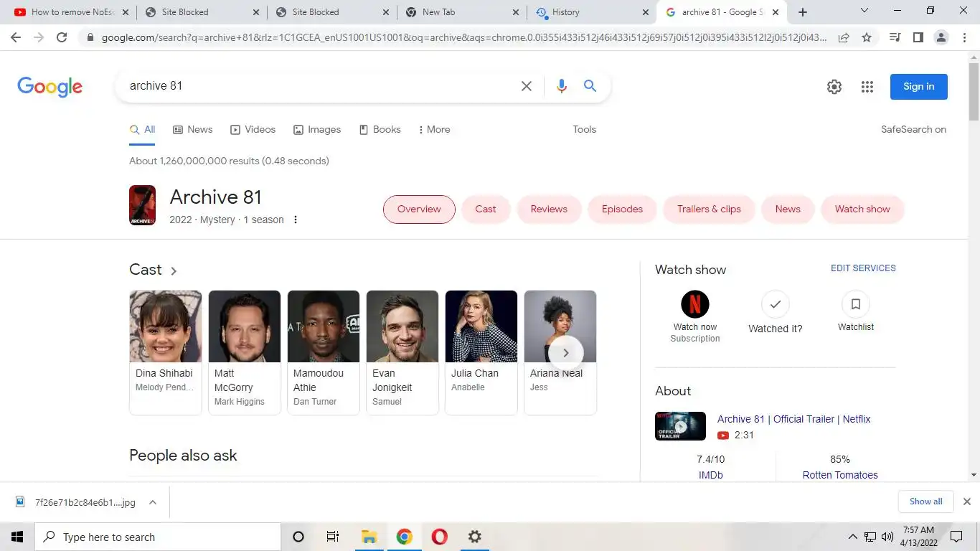980x551 pixels.
Task: Click the Windows taskbar search box
Action: [158, 537]
